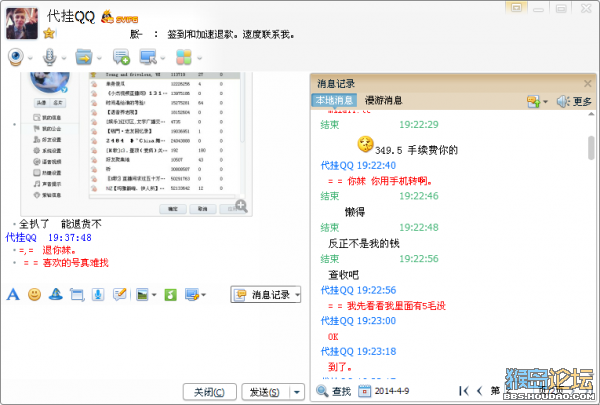Click the red 'OK' message
Screen dimensions: 600x405
coord(333,337)
